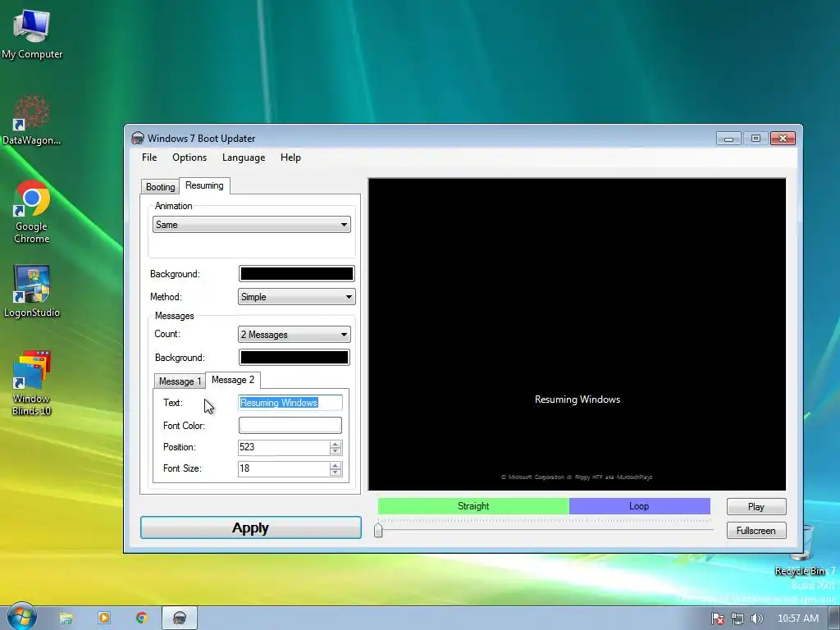Image resolution: width=840 pixels, height=630 pixels.
Task: Click the taskbar clock showing 10:57 AM
Action: 797,619
